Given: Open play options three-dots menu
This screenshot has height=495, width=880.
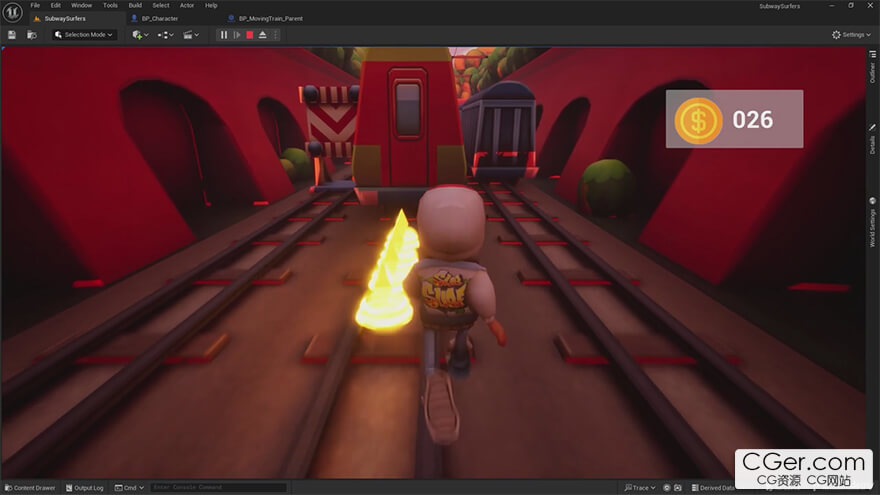Looking at the screenshot, I should (x=275, y=35).
